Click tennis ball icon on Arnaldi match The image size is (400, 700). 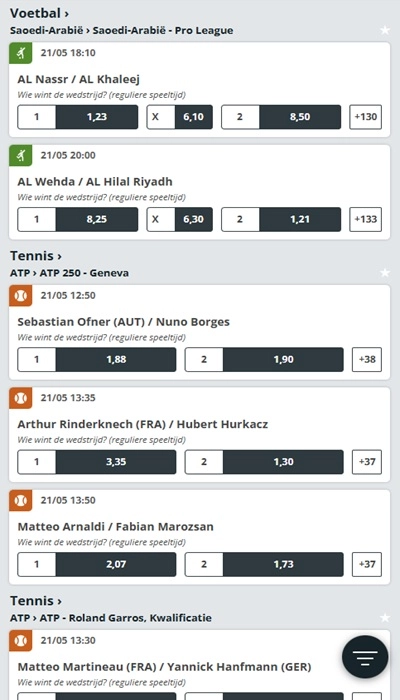click(21, 501)
